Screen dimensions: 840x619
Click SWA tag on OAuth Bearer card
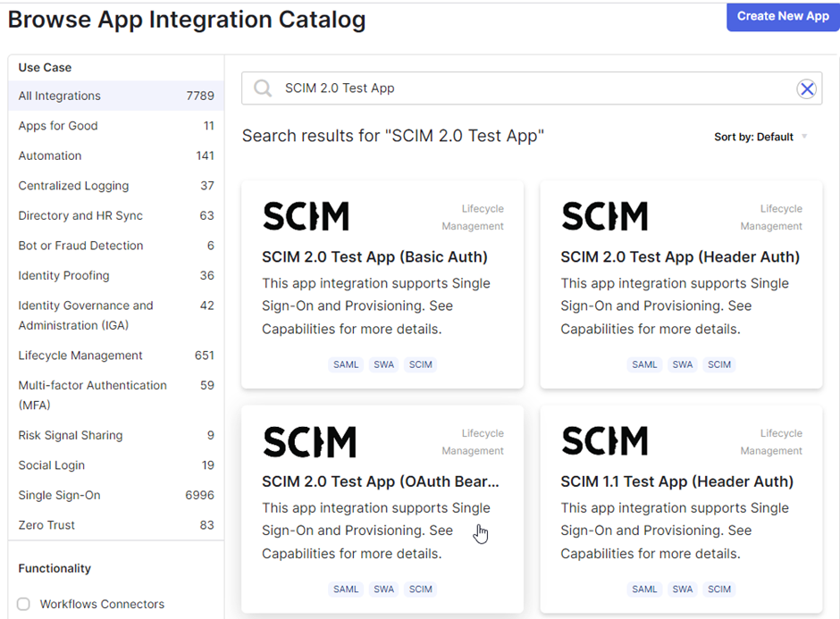pyautogui.click(x=383, y=590)
